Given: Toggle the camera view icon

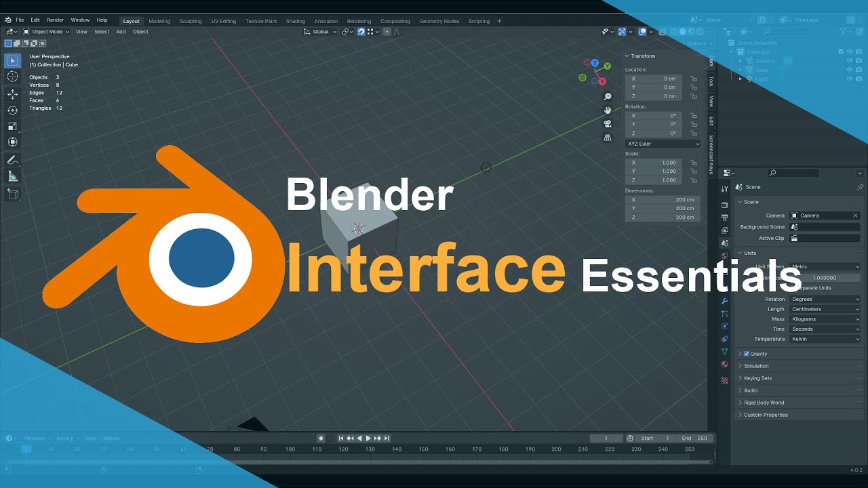Looking at the screenshot, I should (x=608, y=123).
